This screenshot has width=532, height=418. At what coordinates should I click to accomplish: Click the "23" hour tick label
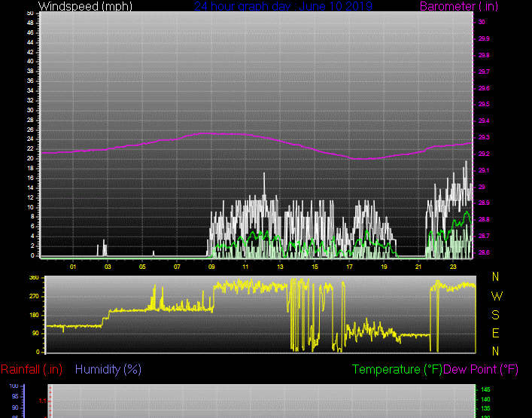click(x=453, y=267)
